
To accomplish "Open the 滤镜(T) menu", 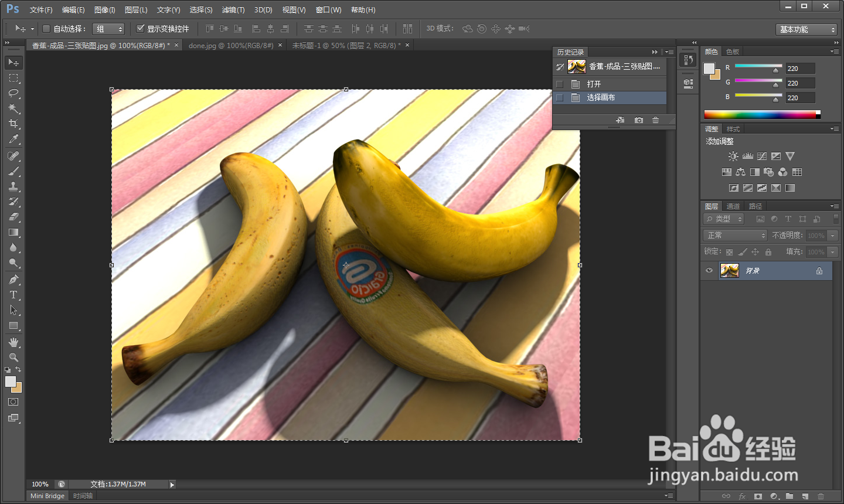I will (233, 10).
